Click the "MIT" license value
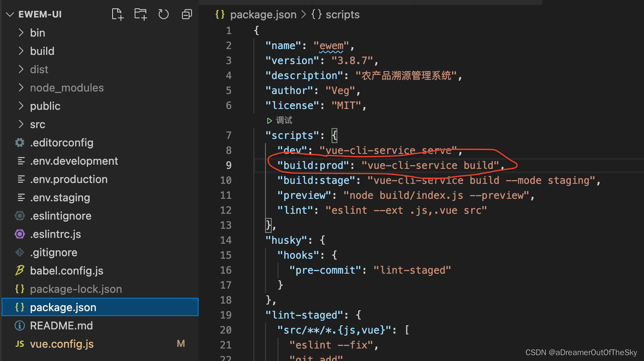Image resolution: width=644 pixels, height=361 pixels. click(x=346, y=105)
